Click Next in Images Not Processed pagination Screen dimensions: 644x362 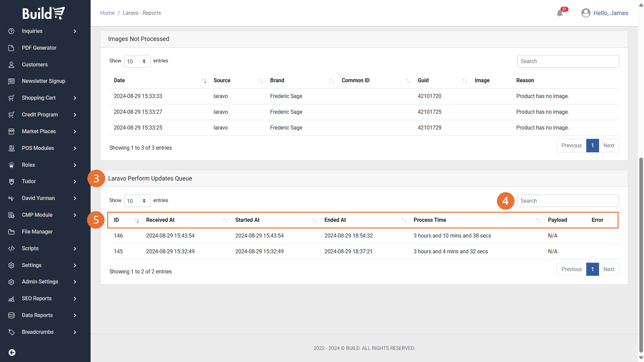(609, 145)
